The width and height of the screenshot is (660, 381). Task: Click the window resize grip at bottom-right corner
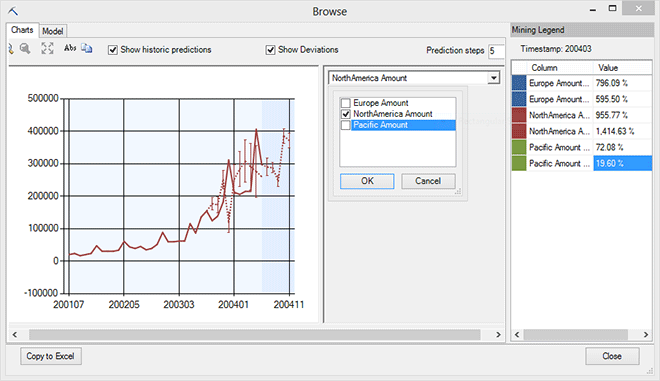pyautogui.click(x=650, y=371)
